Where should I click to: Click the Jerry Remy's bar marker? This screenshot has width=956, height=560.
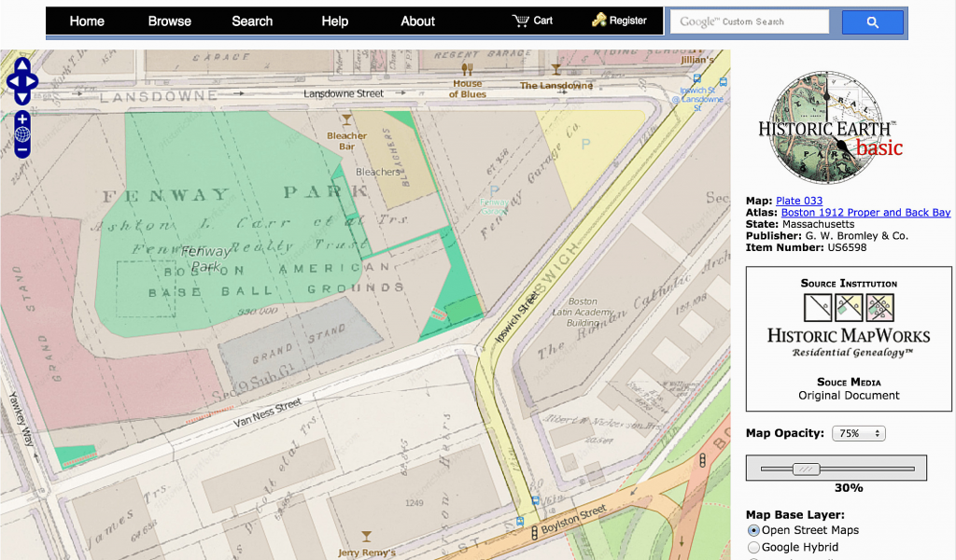pos(366,537)
